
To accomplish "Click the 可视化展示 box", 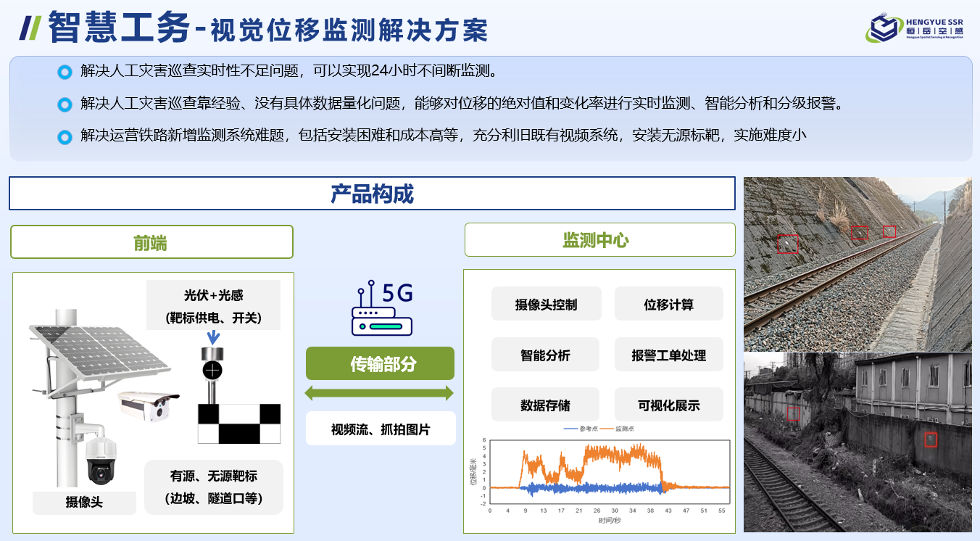I will 668,405.
